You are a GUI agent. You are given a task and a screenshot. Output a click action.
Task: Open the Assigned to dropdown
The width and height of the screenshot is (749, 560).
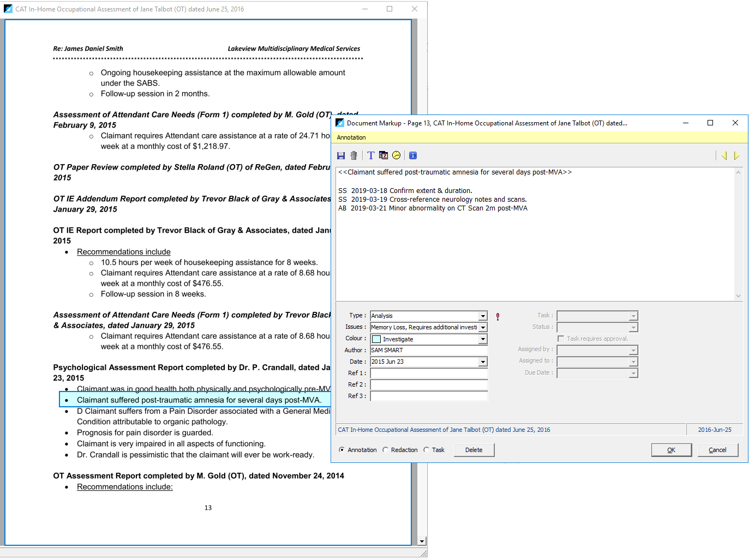pyautogui.click(x=633, y=362)
